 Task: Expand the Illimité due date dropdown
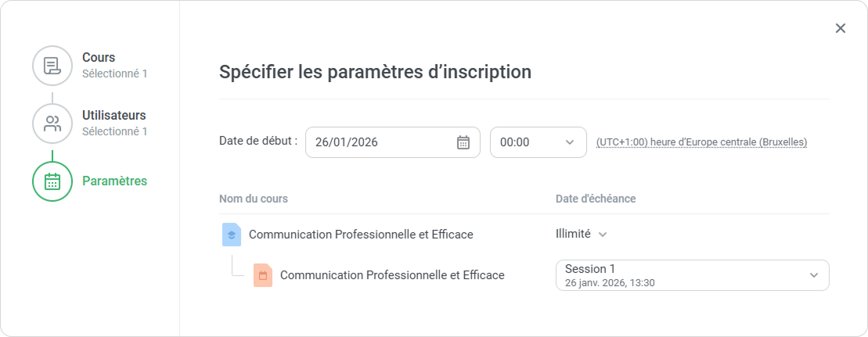(582, 234)
